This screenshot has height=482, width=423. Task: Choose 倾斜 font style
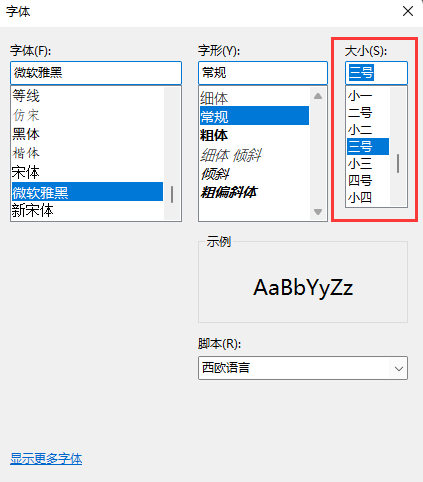click(x=254, y=174)
